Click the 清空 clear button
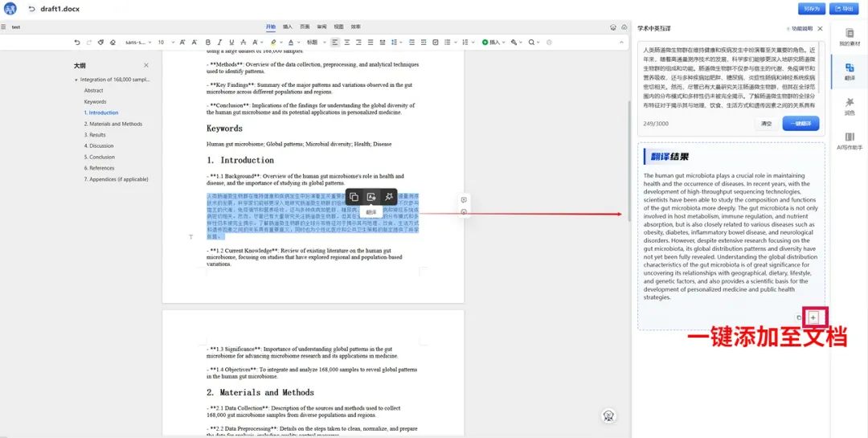The width and height of the screenshot is (868, 438). coord(766,124)
